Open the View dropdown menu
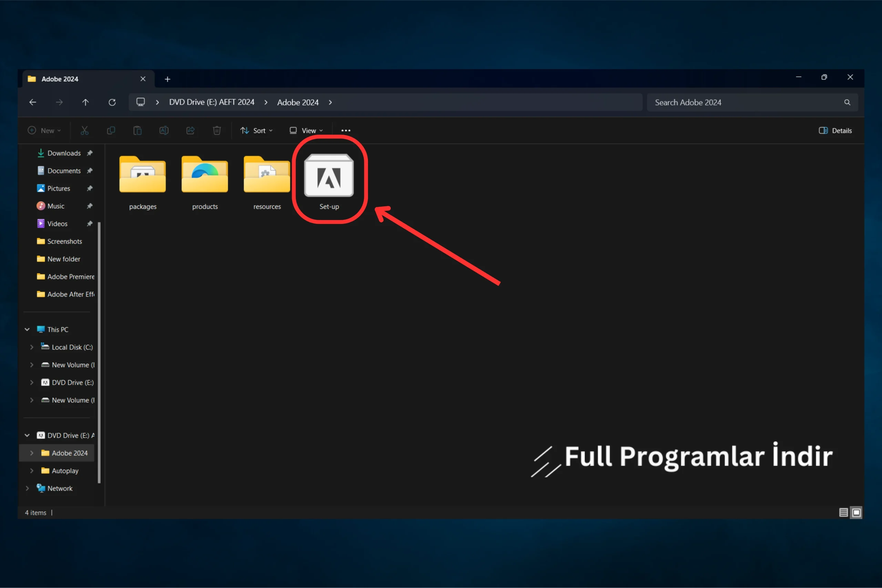The width and height of the screenshot is (882, 588). pos(306,131)
